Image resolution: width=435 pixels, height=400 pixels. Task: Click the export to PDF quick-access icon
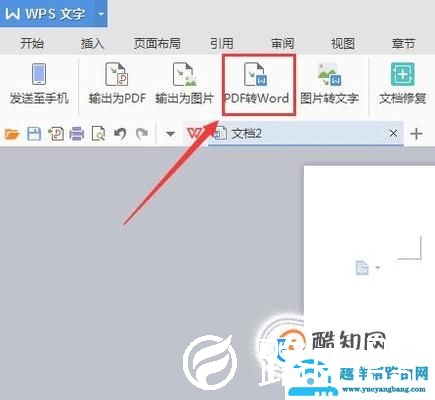[56, 134]
